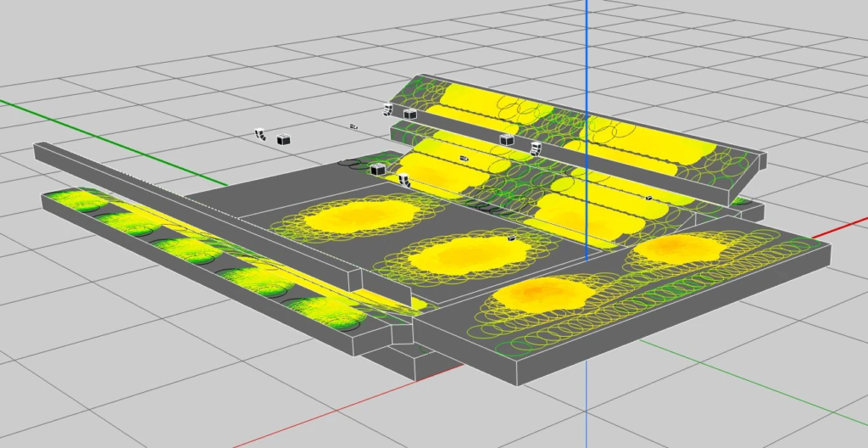Select the subwoofer cube next to the black circle outlines
The width and height of the screenshot is (868, 448).
[x=377, y=169]
